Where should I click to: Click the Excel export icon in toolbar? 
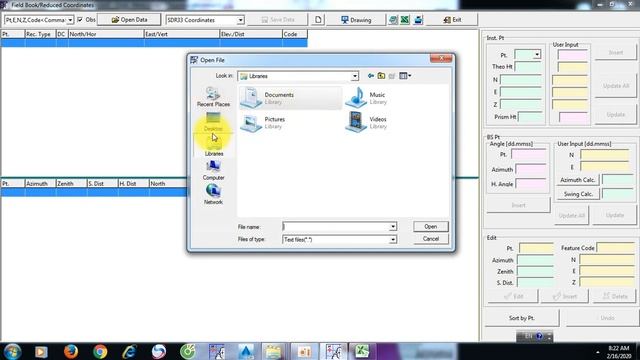(x=404, y=20)
